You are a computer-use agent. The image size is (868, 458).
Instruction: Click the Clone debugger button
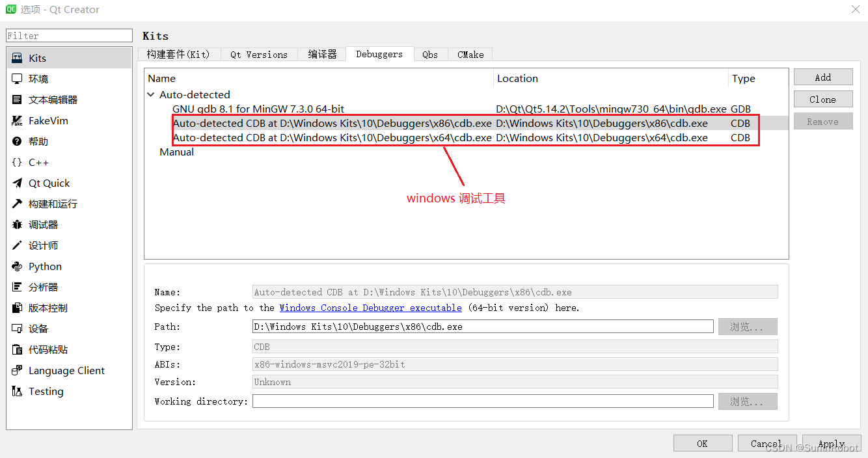coord(823,99)
